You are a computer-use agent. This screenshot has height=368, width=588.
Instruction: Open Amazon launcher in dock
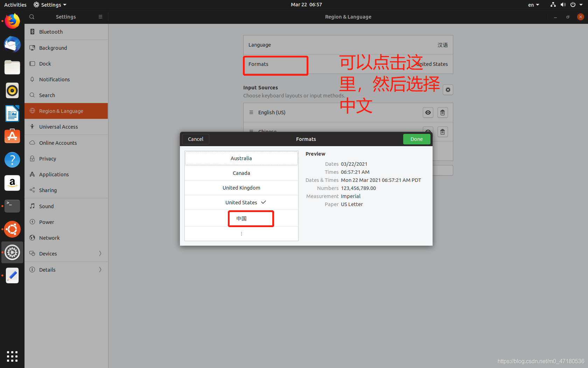(x=12, y=183)
